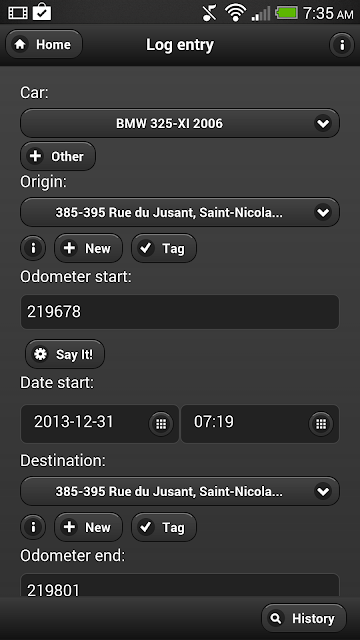The width and height of the screenshot is (360, 640).
Task: Toggle the Tag checkmark under Origin
Action: (164, 248)
